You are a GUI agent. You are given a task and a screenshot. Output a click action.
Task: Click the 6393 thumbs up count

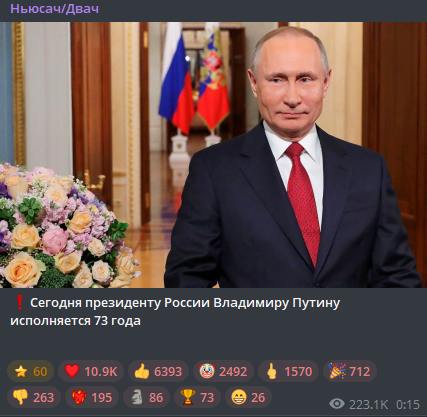168,371
